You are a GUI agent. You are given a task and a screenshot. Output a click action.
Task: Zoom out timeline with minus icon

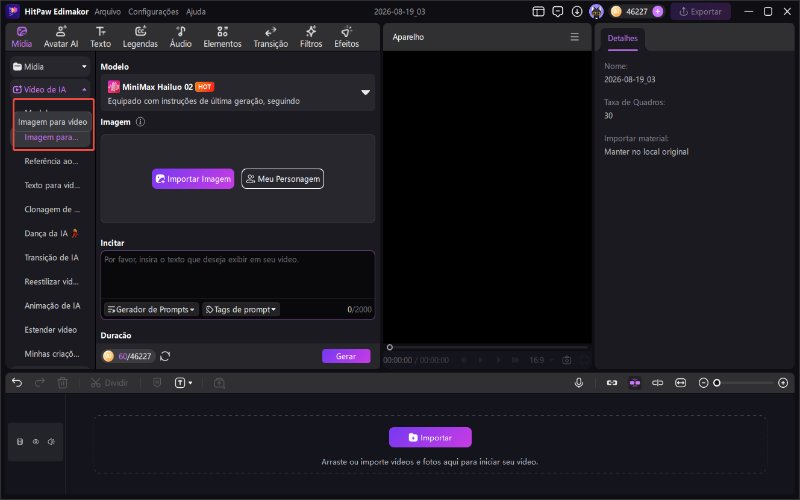tap(703, 383)
